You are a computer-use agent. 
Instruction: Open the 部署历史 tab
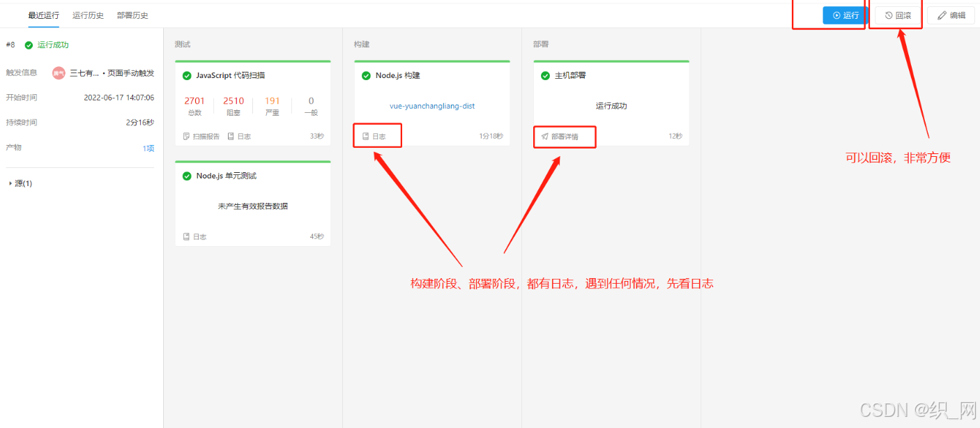pos(132,14)
